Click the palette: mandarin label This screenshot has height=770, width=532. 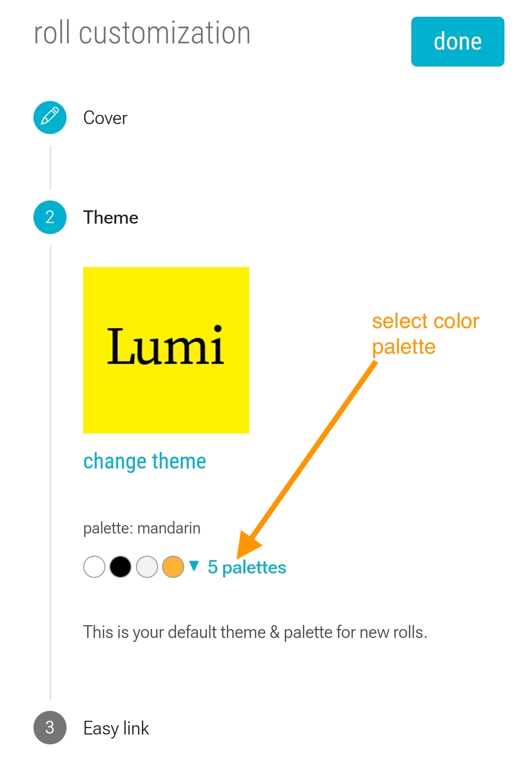point(142,528)
